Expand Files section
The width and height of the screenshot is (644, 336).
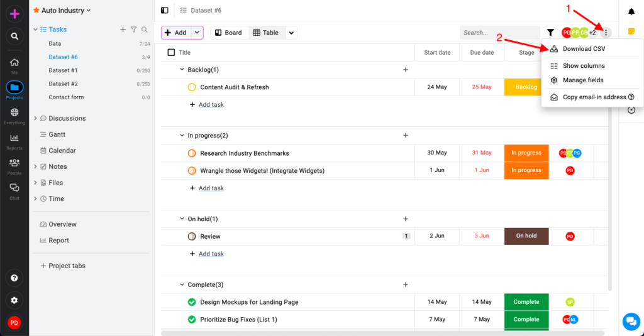point(35,183)
